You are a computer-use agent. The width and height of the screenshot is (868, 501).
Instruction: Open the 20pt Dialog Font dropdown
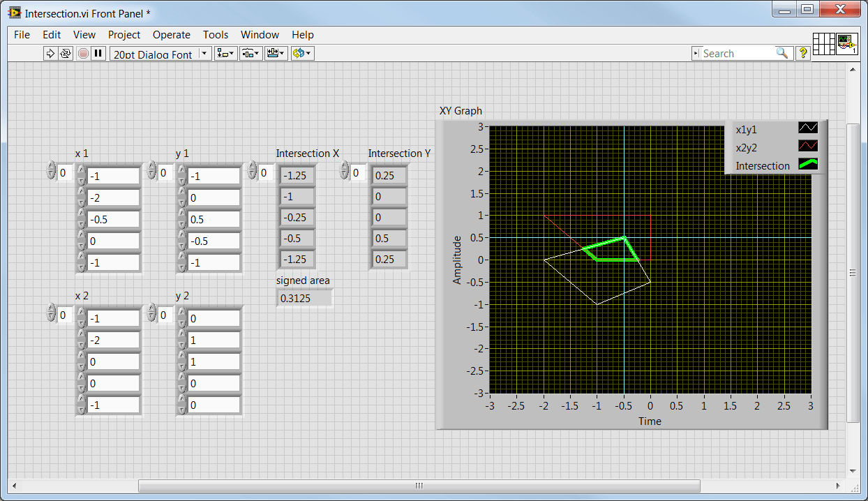click(203, 53)
